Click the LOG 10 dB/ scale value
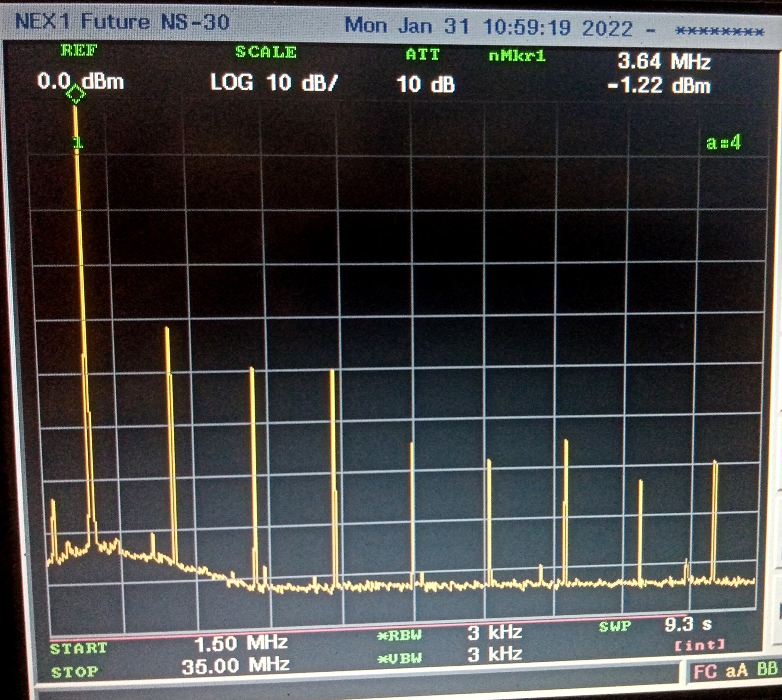The height and width of the screenshot is (700, 782). point(274,83)
